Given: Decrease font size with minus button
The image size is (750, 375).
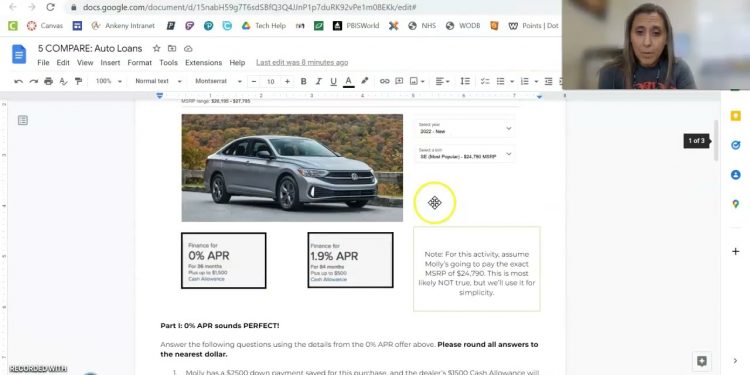Looking at the screenshot, I should click(x=254, y=82).
